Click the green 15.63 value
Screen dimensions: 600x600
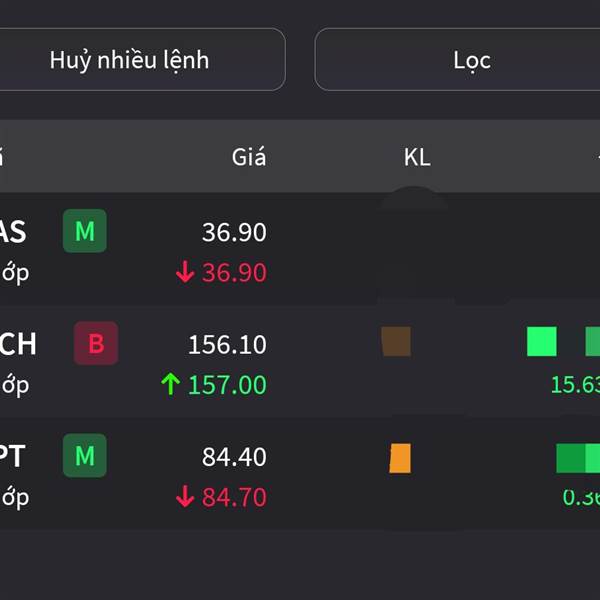click(x=575, y=385)
